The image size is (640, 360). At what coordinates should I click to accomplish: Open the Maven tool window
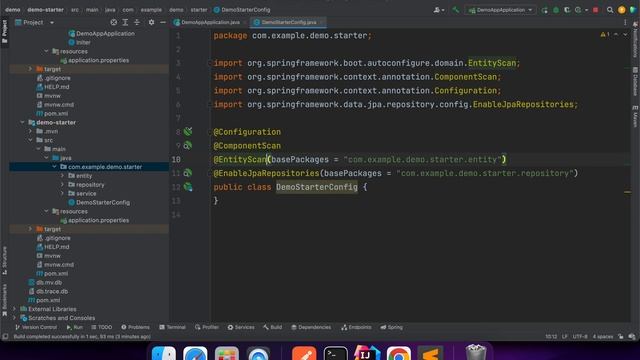[635, 117]
